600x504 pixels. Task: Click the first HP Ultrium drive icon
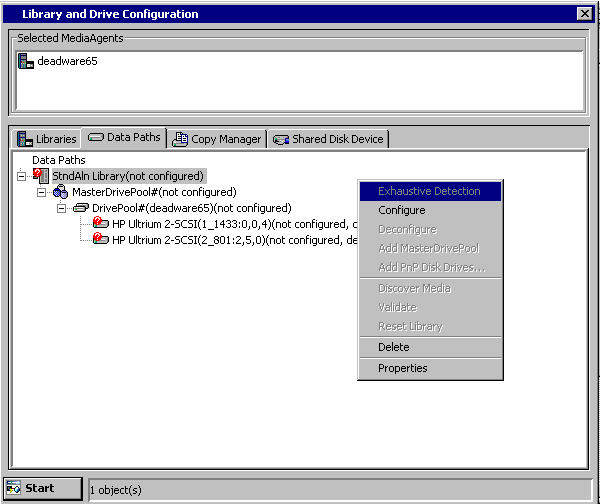pos(100,224)
